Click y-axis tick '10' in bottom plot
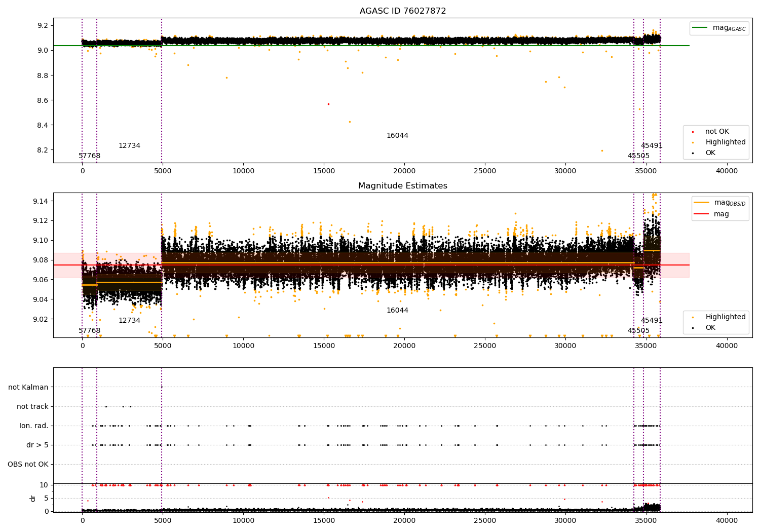 [44, 485]
